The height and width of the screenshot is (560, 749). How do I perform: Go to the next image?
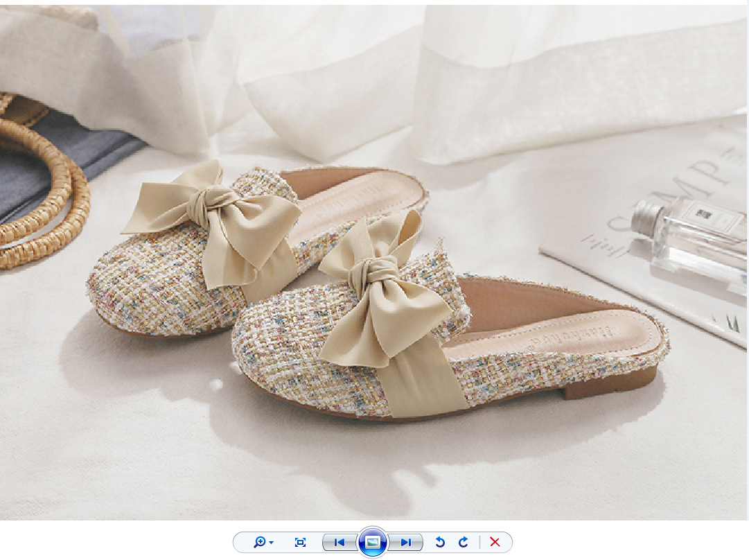405,542
